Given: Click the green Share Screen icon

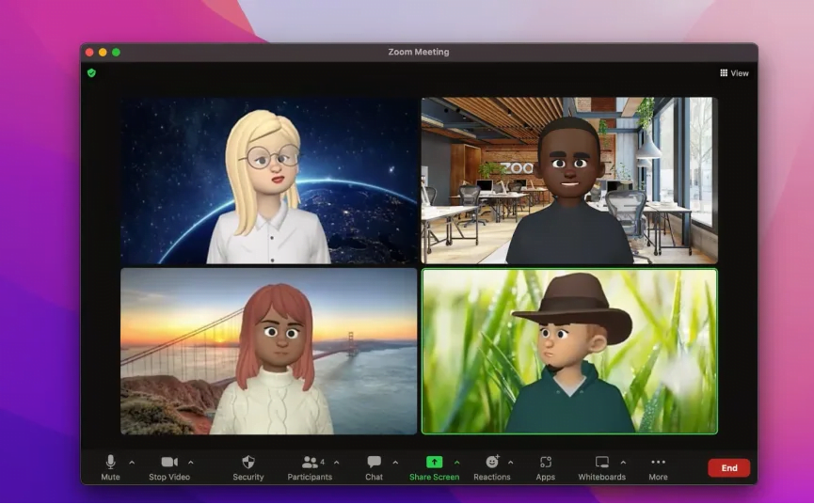Looking at the screenshot, I should click(434, 462).
